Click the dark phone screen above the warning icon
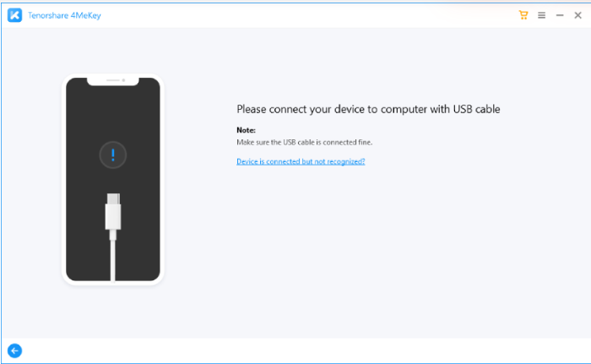The image size is (591, 364). tap(112, 113)
